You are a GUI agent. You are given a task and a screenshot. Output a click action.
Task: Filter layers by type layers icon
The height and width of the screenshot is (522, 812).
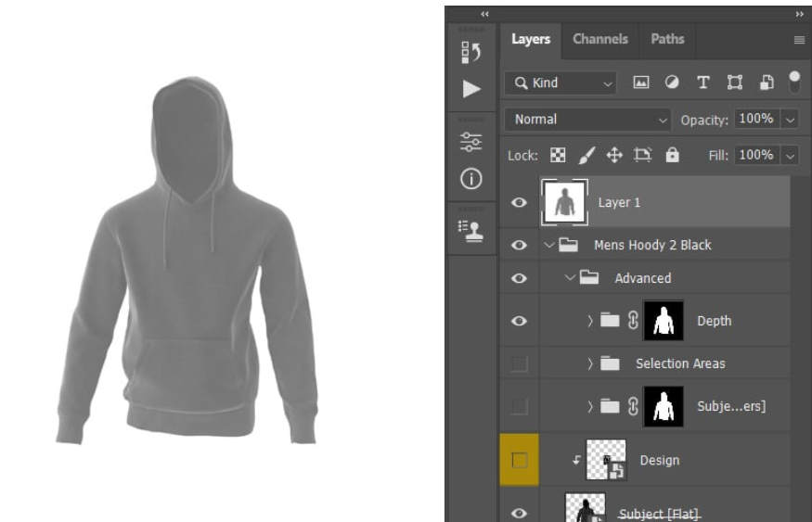pyautogui.click(x=702, y=83)
